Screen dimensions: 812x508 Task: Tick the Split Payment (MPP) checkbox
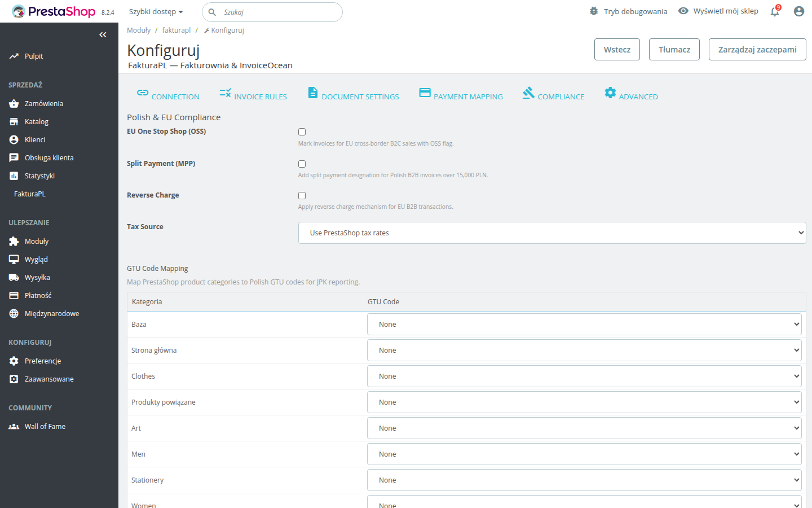(302, 164)
